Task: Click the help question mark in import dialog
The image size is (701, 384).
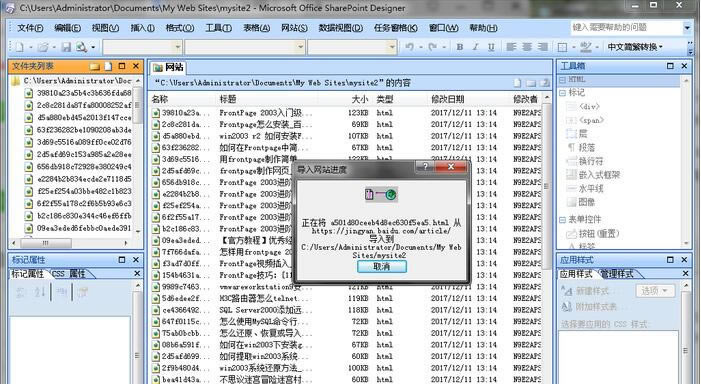Action: click(x=425, y=167)
